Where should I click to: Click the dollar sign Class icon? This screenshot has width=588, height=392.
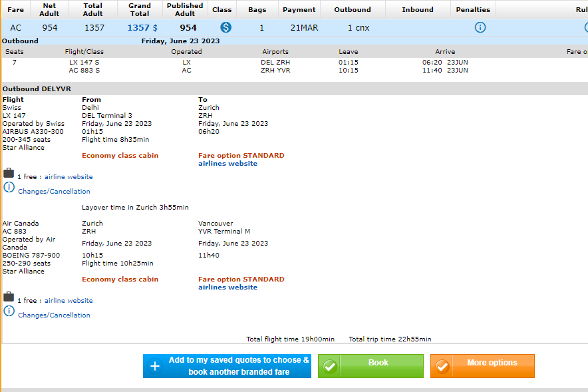click(x=226, y=27)
